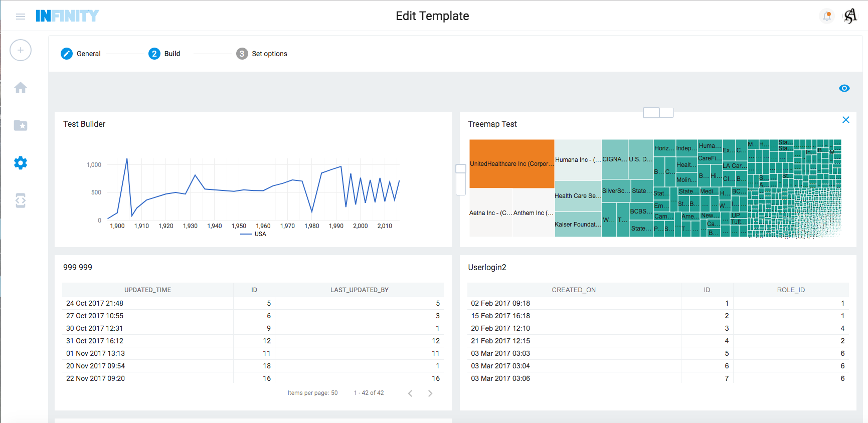
Task: Click the 1 - 42 of 42 label
Action: tap(369, 393)
